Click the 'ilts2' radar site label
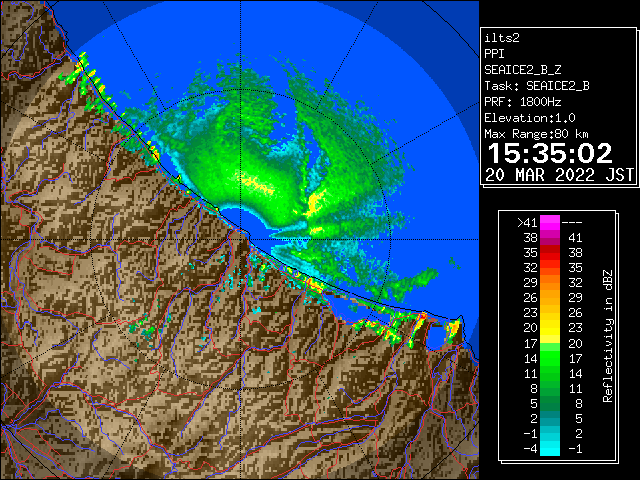Image resolution: width=640 pixels, height=480 pixels. 502,38
